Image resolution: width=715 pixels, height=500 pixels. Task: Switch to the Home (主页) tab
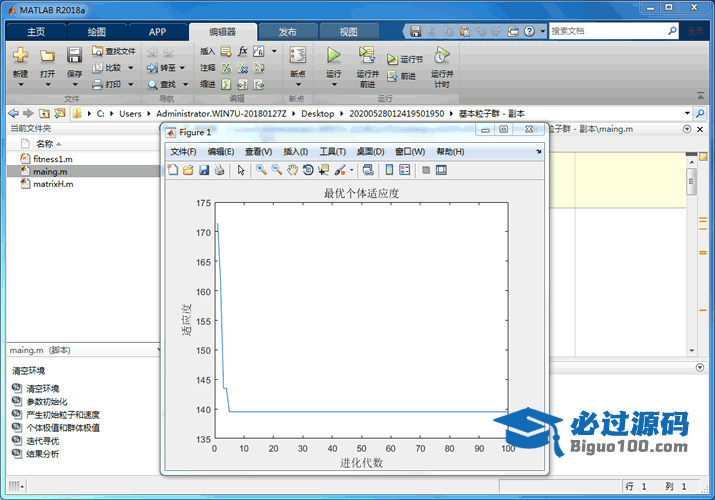(36, 32)
